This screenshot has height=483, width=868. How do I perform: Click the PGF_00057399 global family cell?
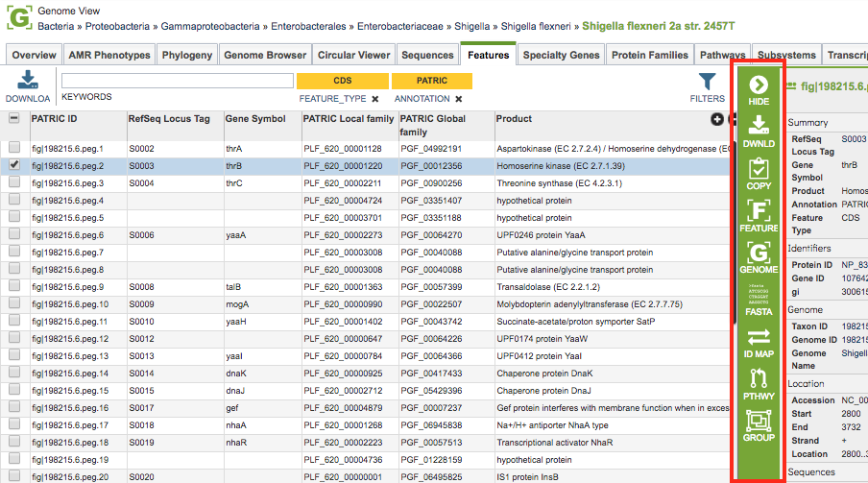(x=431, y=287)
